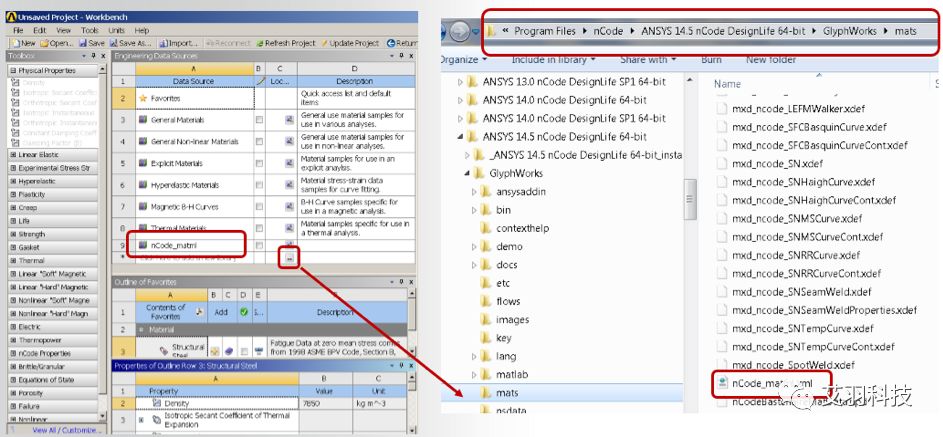Toggle edit checkbox for Explicit Materials
Viewport: 943px width, 437px height.
pos(259,163)
